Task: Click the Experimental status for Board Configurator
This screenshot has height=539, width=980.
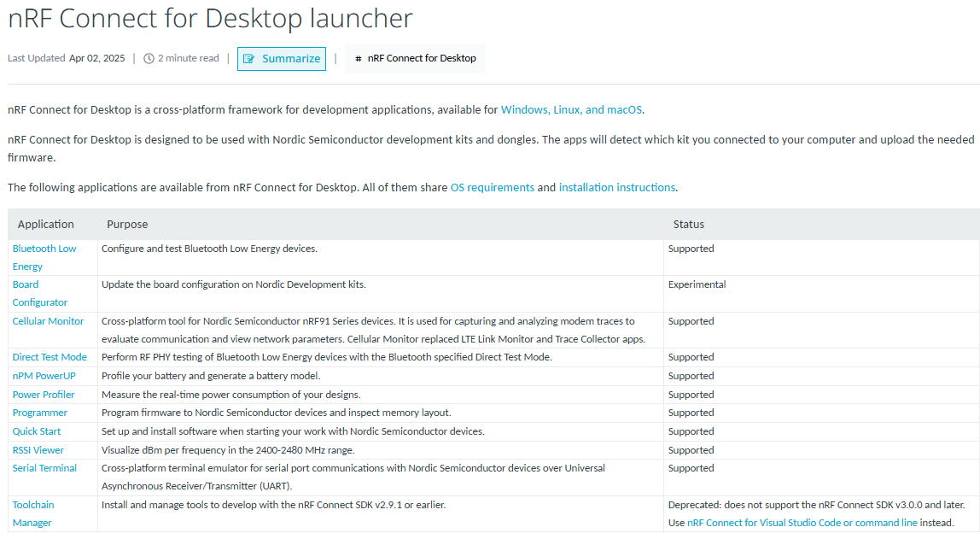Action: point(697,284)
